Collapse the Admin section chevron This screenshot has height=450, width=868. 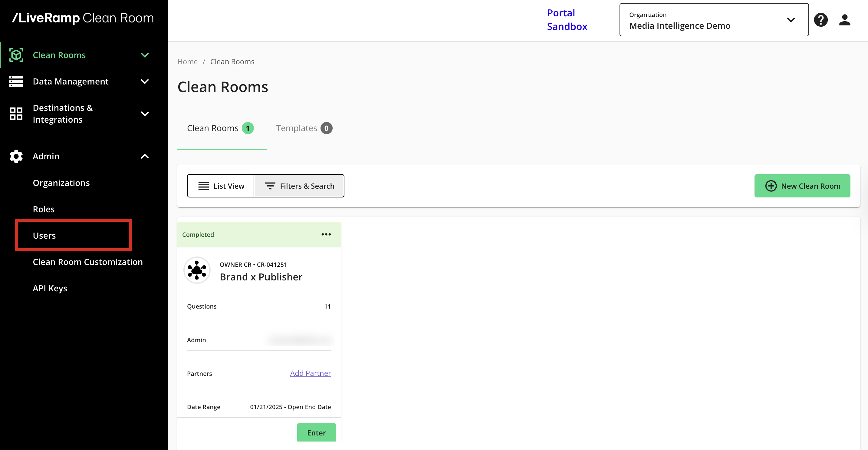point(145,156)
